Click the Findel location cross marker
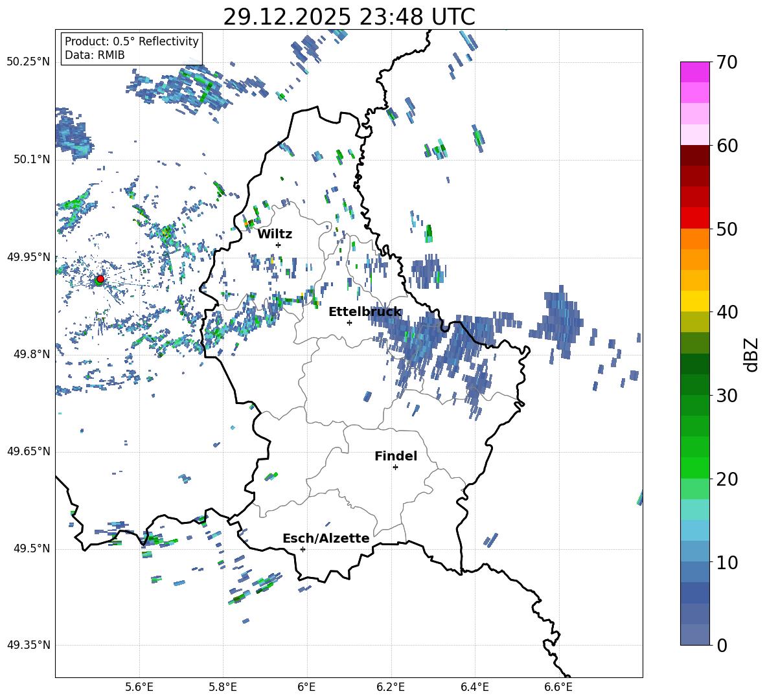This screenshot has height=700, width=767. 395,468
